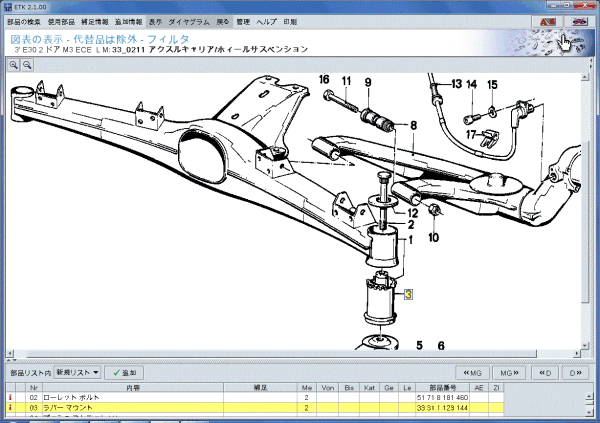
Task: Show next diagram with D» button
Action: pos(577,372)
